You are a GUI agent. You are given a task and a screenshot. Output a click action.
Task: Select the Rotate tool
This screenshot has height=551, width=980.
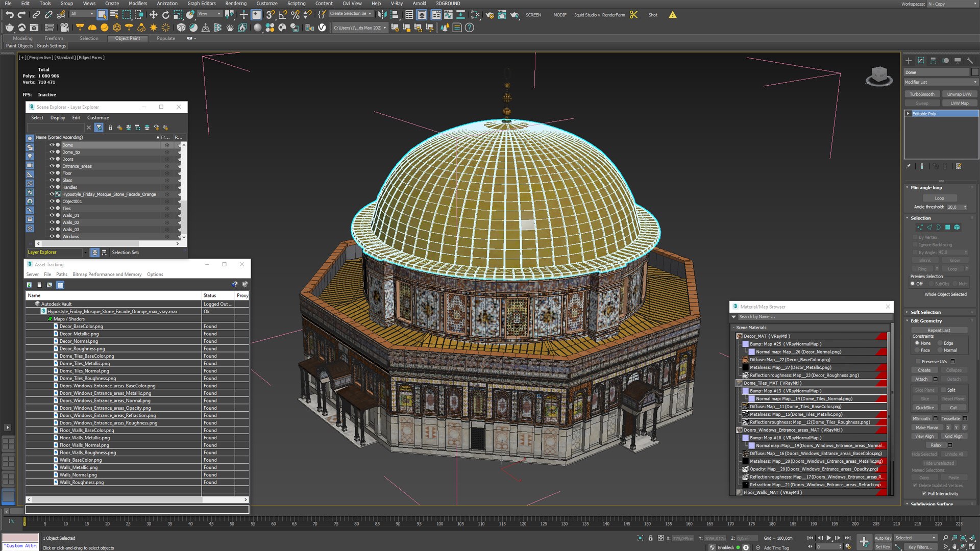pyautogui.click(x=165, y=15)
